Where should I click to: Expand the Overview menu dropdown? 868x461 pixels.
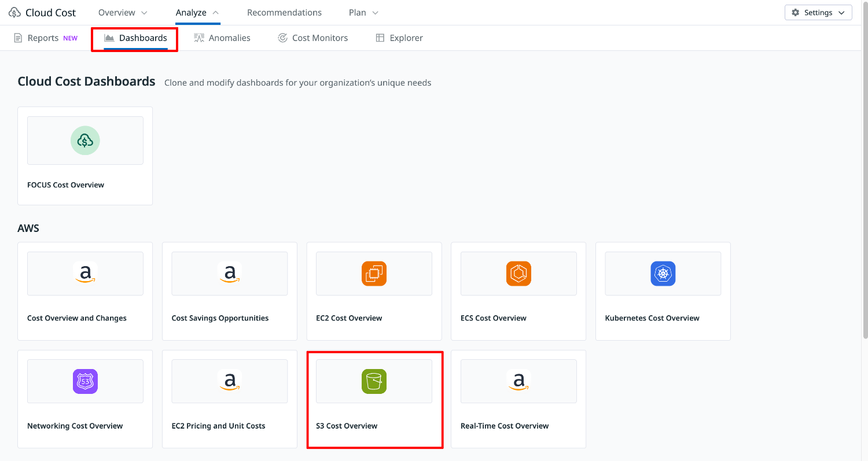click(x=123, y=13)
